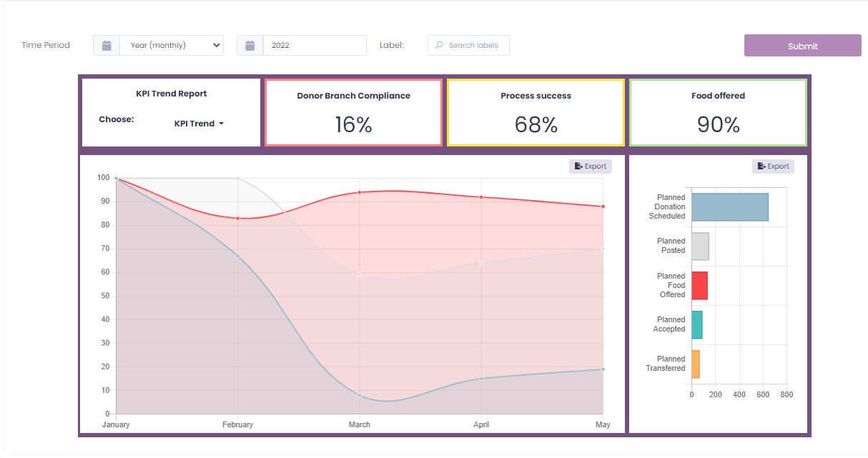868x458 pixels.
Task: Export the bar chart data
Action: click(x=773, y=166)
